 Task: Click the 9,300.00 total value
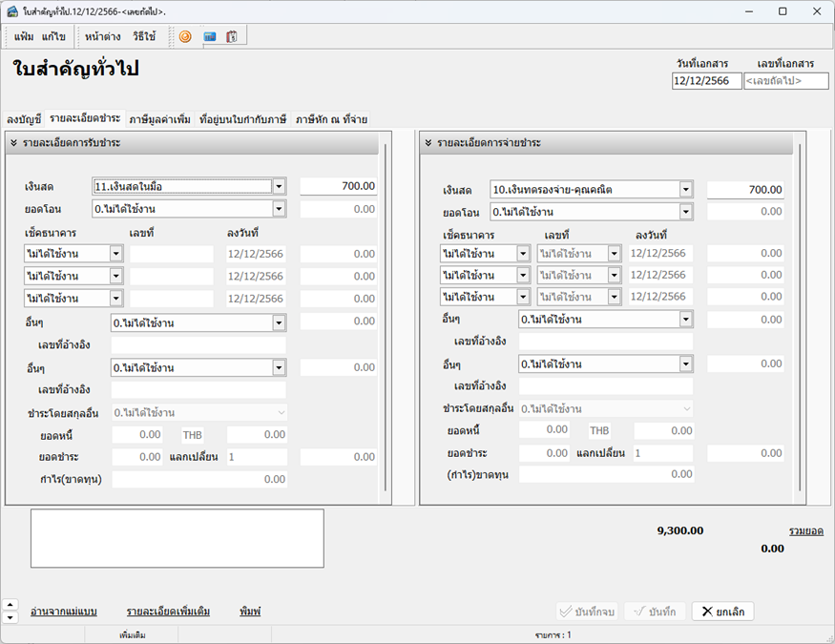coord(680,530)
